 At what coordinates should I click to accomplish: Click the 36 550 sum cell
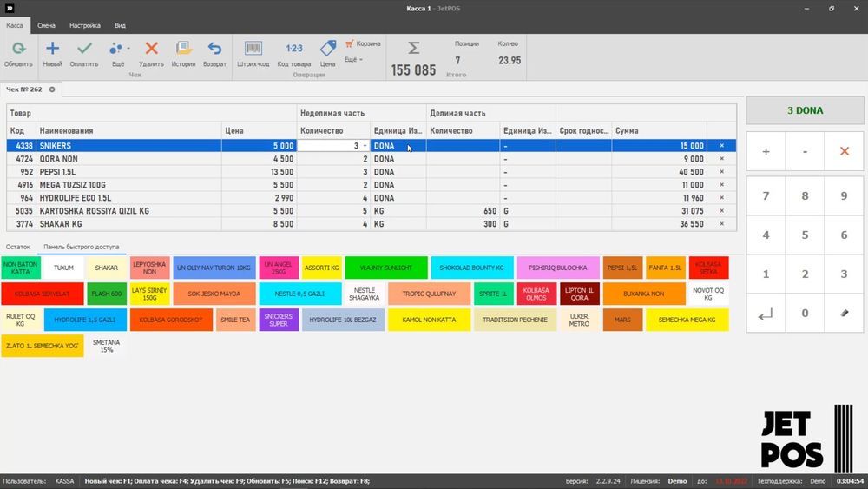[659, 224]
